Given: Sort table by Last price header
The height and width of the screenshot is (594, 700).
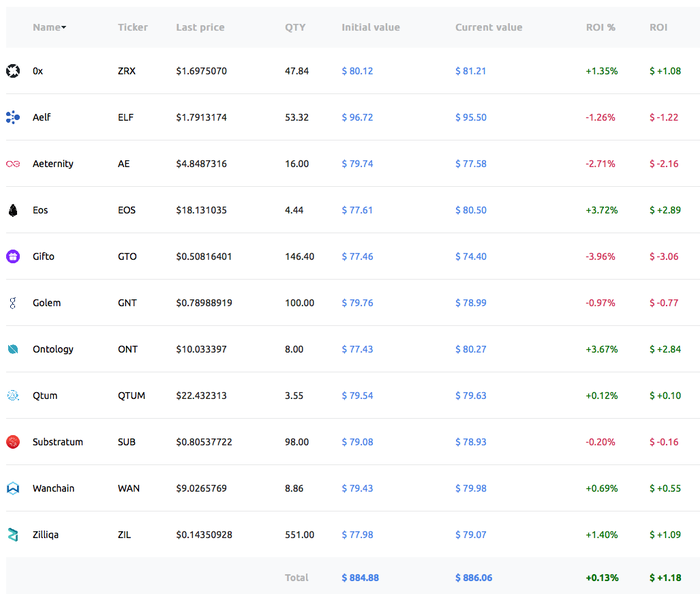Looking at the screenshot, I should [x=200, y=27].
